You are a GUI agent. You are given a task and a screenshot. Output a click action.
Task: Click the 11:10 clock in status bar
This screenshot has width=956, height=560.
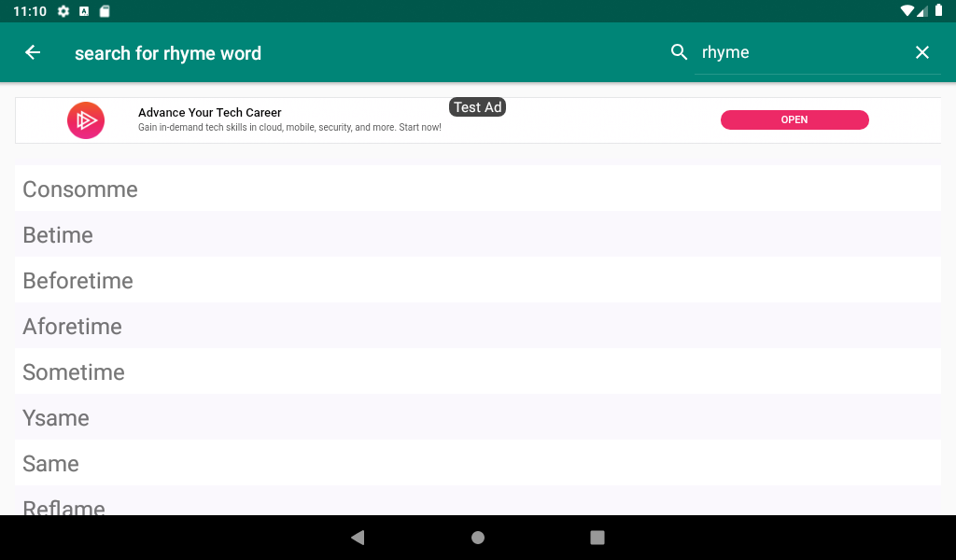click(30, 11)
